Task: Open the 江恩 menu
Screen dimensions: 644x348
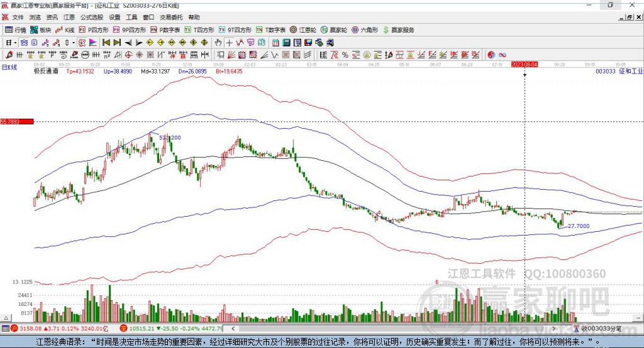Action: (69, 17)
